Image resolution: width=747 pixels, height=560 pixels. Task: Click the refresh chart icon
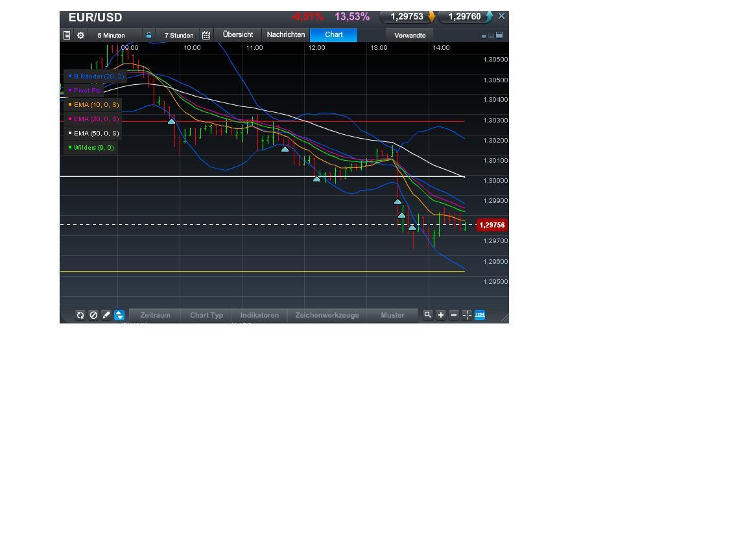coord(80,315)
